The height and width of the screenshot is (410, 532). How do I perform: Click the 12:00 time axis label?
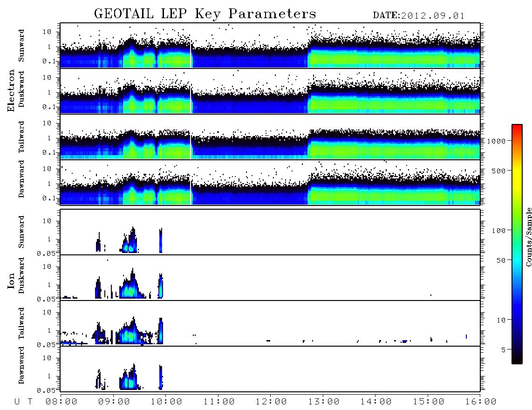[x=271, y=402]
